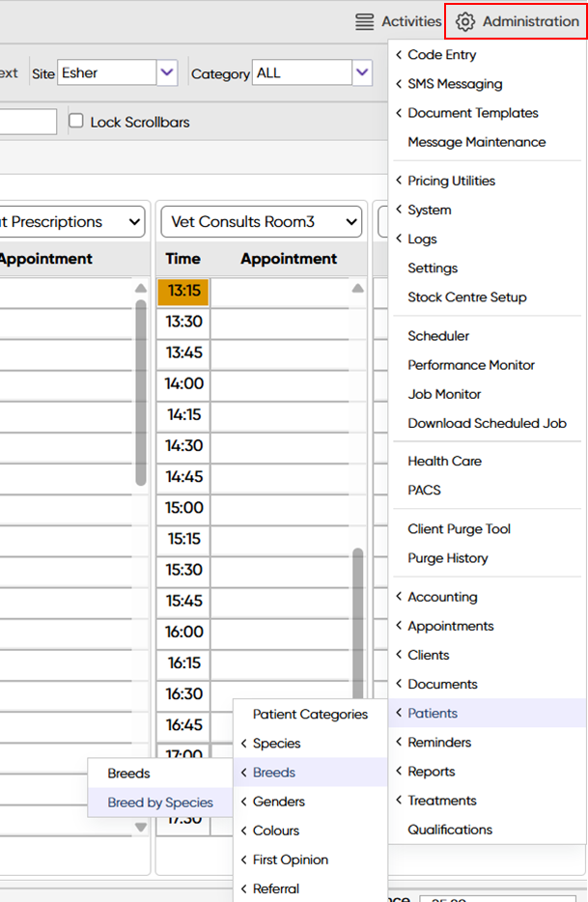The image size is (588, 902).
Task: Toggle the Lock Scrollbars checkbox
Action: 76,122
